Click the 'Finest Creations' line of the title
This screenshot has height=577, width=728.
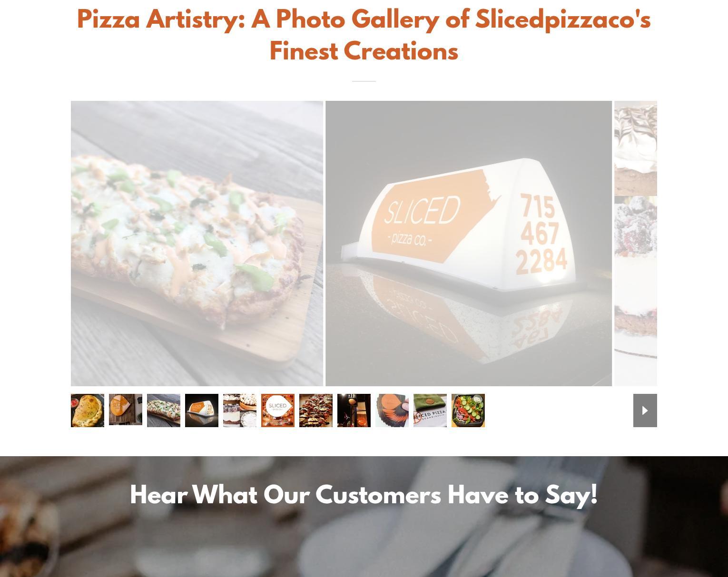click(364, 51)
